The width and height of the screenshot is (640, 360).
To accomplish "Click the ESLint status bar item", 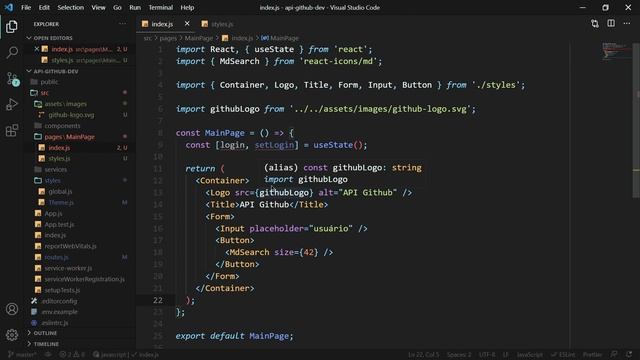I will [x=563, y=354].
